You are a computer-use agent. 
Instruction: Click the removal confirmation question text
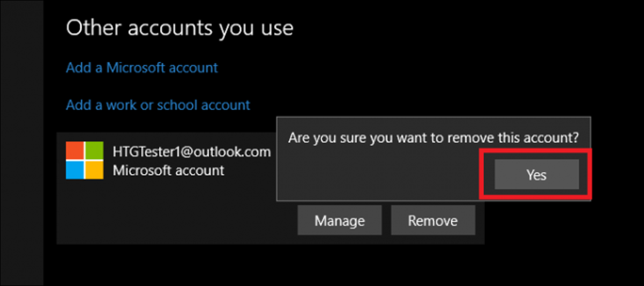point(433,137)
